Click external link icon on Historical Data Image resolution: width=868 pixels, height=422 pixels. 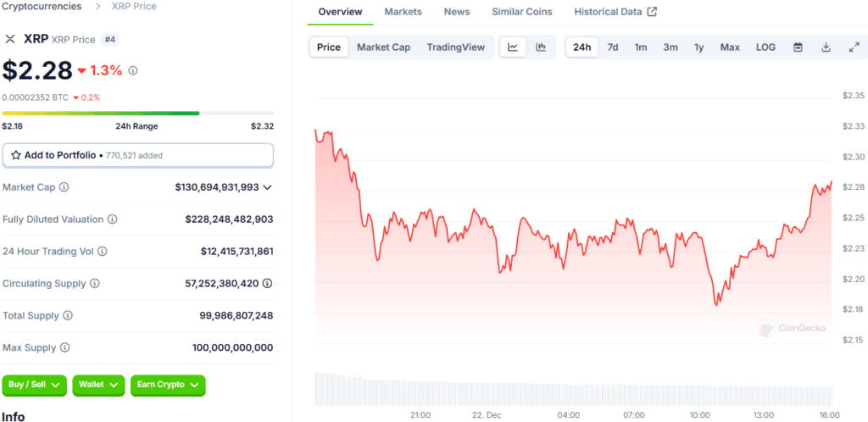pos(652,12)
